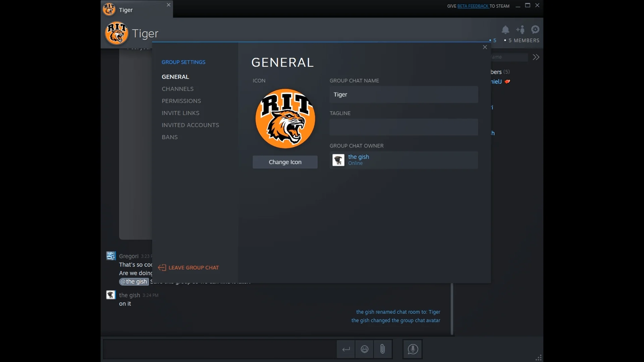Open the Beta Feedback link
The image size is (644, 362).
click(x=473, y=6)
